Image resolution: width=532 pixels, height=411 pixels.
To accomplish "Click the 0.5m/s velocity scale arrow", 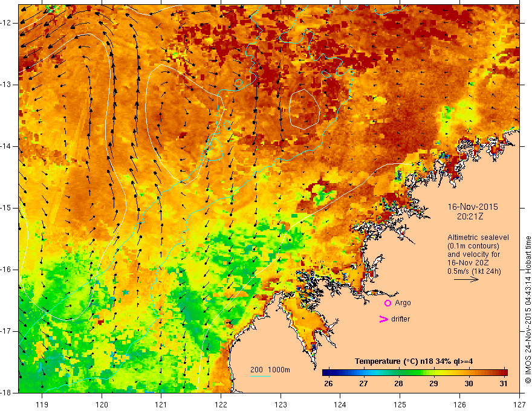I will (x=466, y=280).
